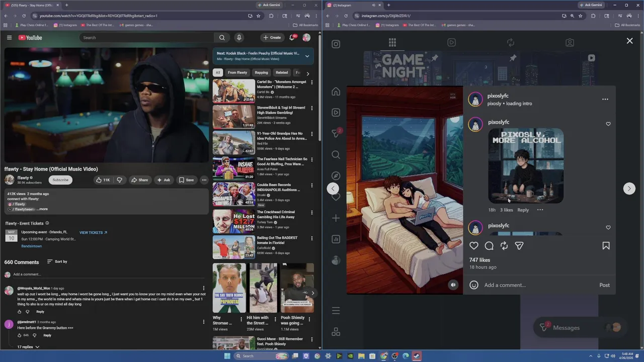Select the All filter chip

(x=218, y=72)
